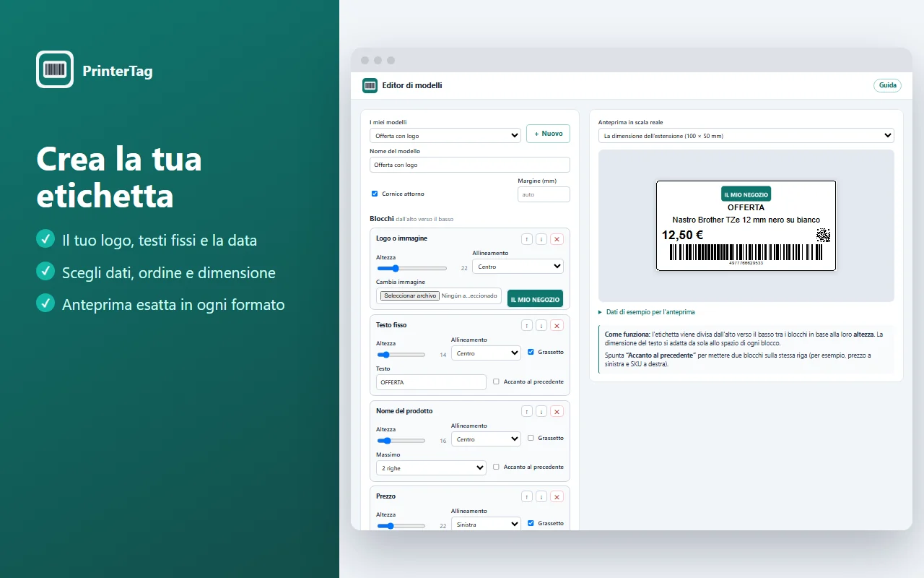Enable Grassetto for Nome del prodotto

531,438
